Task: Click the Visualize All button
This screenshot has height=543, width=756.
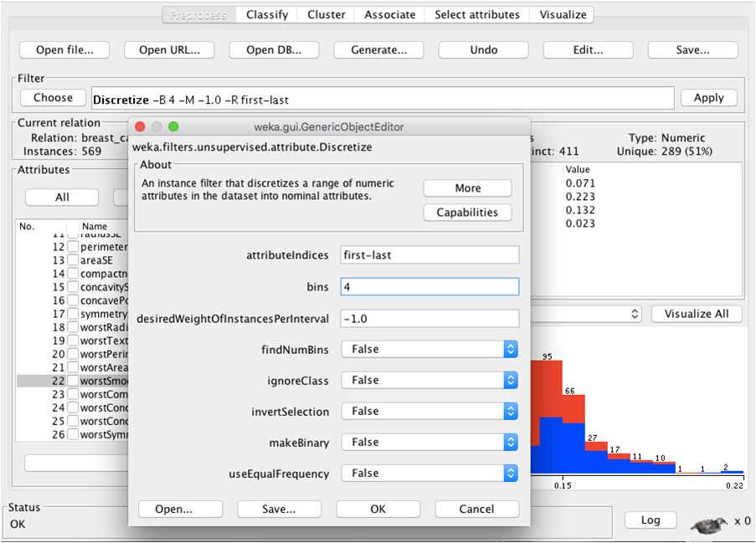Action: coord(697,314)
